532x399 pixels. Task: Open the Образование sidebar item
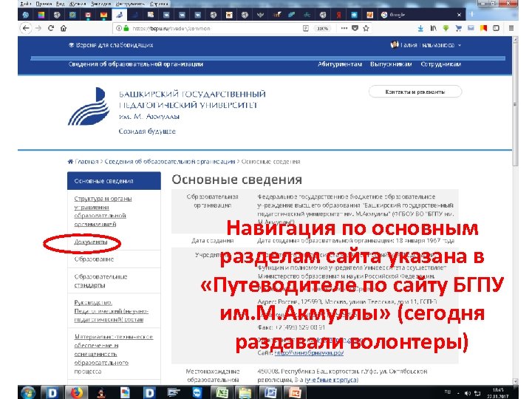pyautogui.click(x=94, y=259)
